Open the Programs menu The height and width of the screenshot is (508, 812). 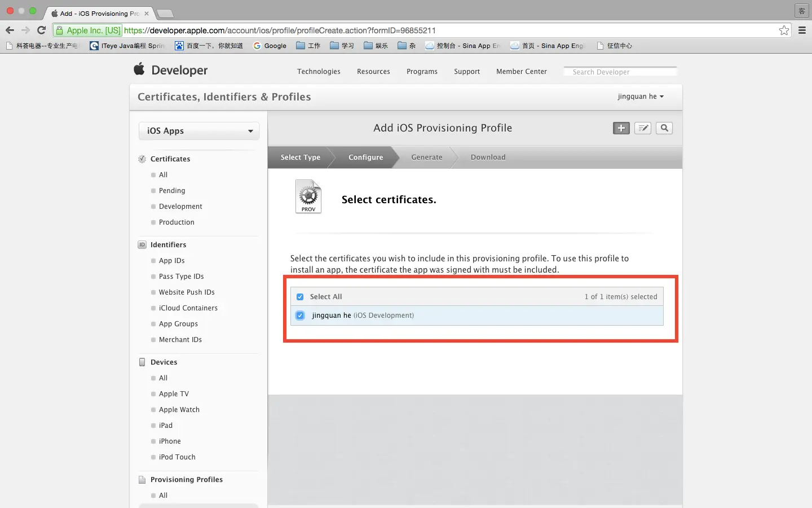point(422,72)
